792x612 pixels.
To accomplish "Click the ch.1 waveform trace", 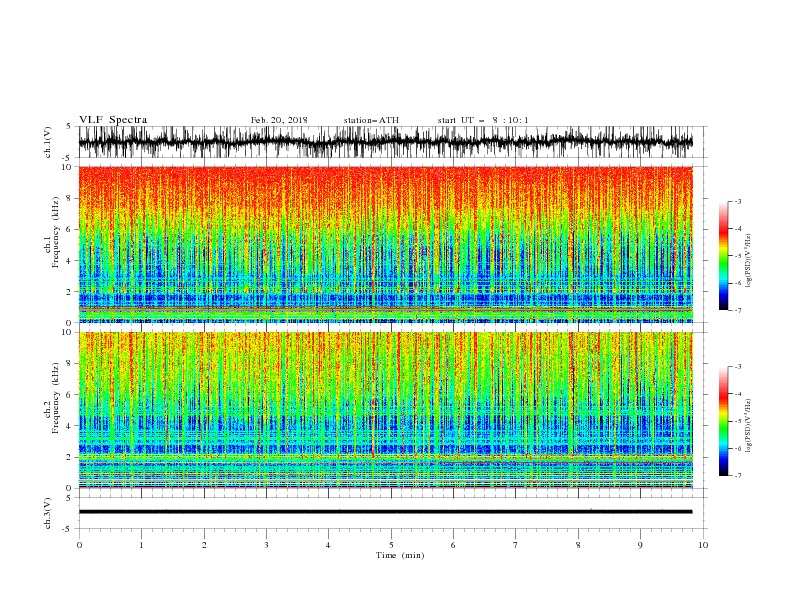I will 385,142.
